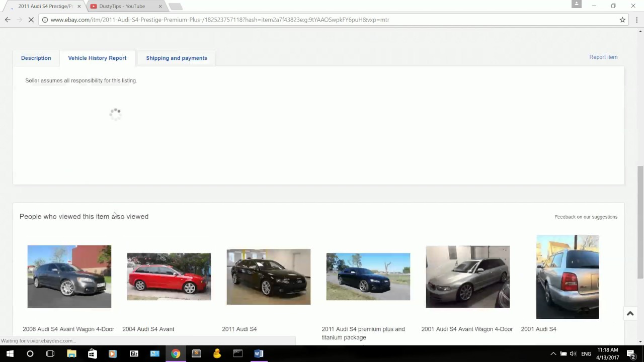Close the 2011 Audi S4 Prestige tab

point(79,6)
